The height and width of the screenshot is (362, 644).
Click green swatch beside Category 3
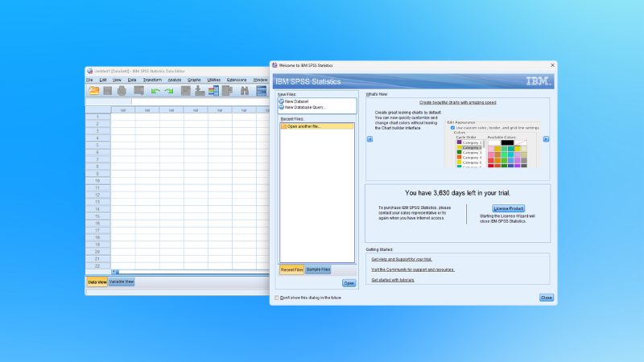459,152
